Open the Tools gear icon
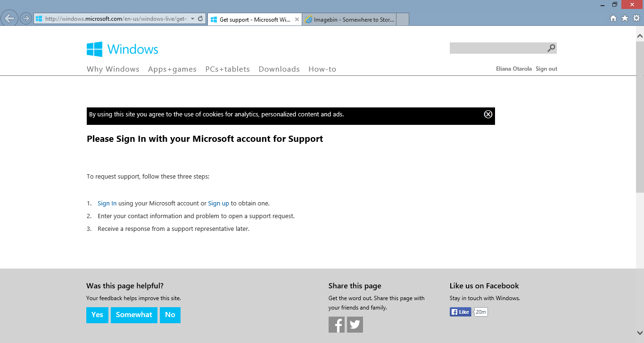Screen dimensions: 644x343 click(636, 18)
